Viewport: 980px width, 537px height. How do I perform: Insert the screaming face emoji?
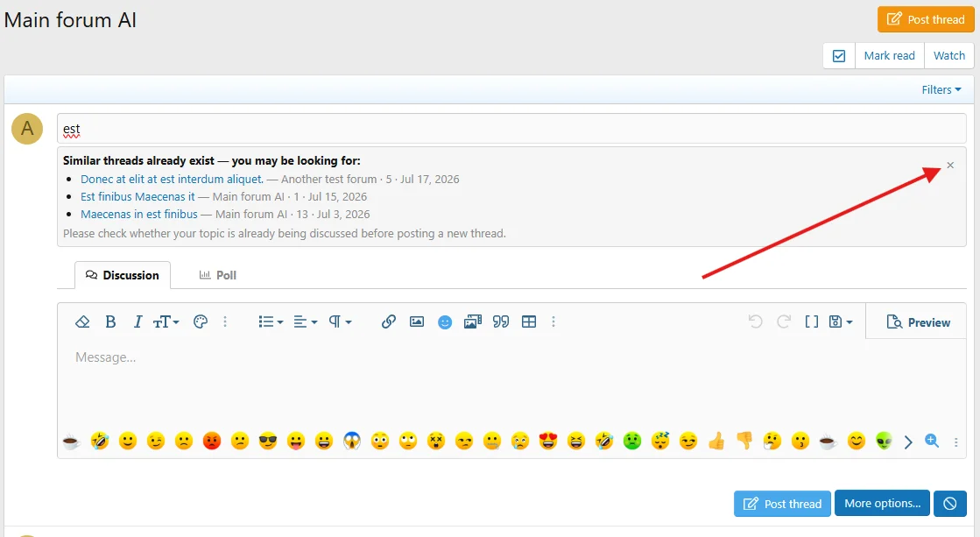pos(352,442)
